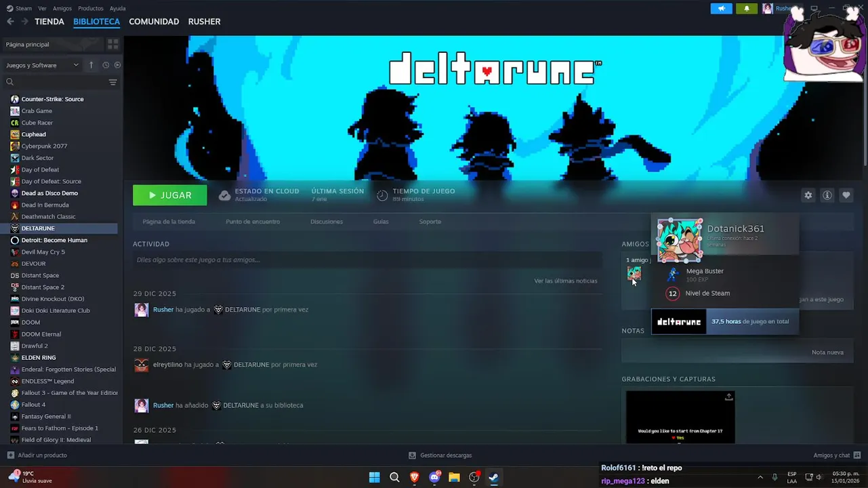Open Guías link
The image size is (868, 488).
[x=381, y=222]
